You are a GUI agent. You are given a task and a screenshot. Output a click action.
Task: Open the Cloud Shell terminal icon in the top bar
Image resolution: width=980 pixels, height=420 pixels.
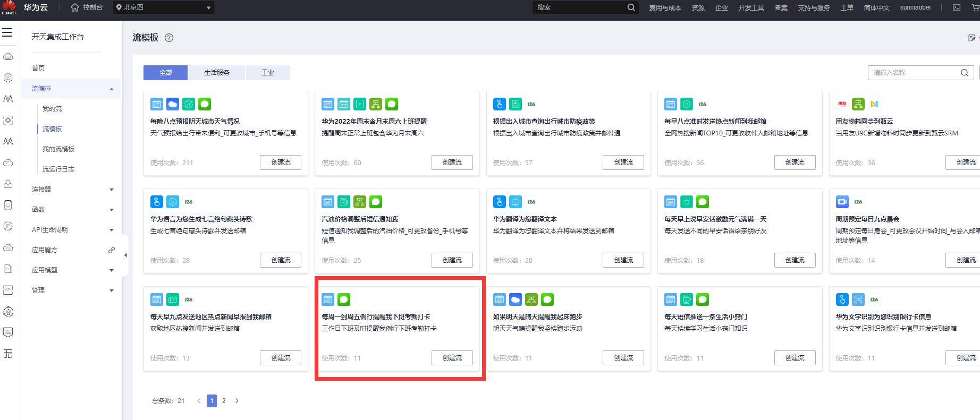[x=957, y=7]
